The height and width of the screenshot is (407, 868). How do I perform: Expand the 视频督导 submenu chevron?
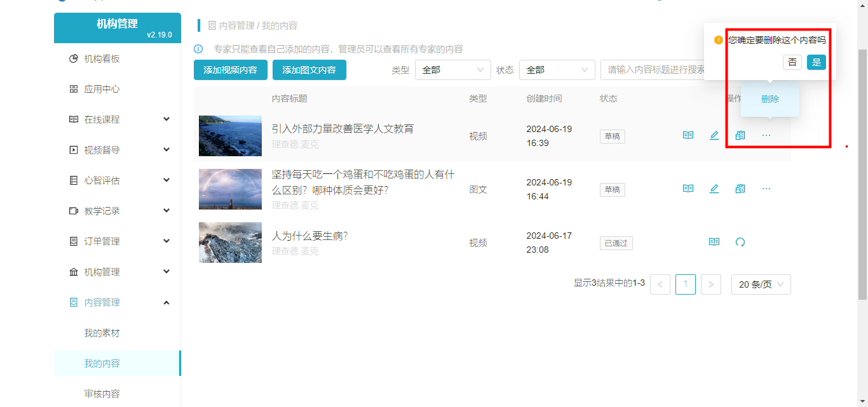(x=166, y=150)
